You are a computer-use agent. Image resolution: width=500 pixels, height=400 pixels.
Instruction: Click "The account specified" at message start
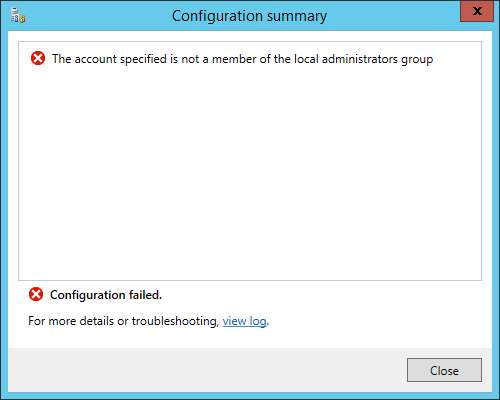pyautogui.click(x=109, y=59)
